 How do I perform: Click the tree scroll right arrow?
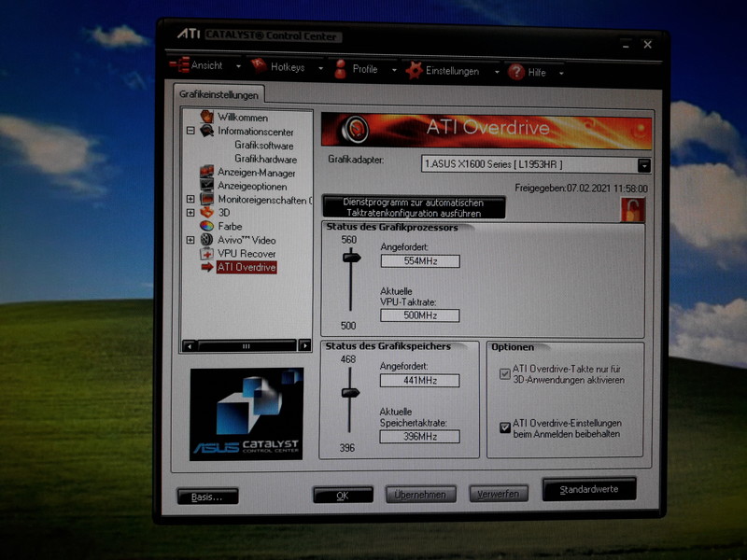coord(304,346)
